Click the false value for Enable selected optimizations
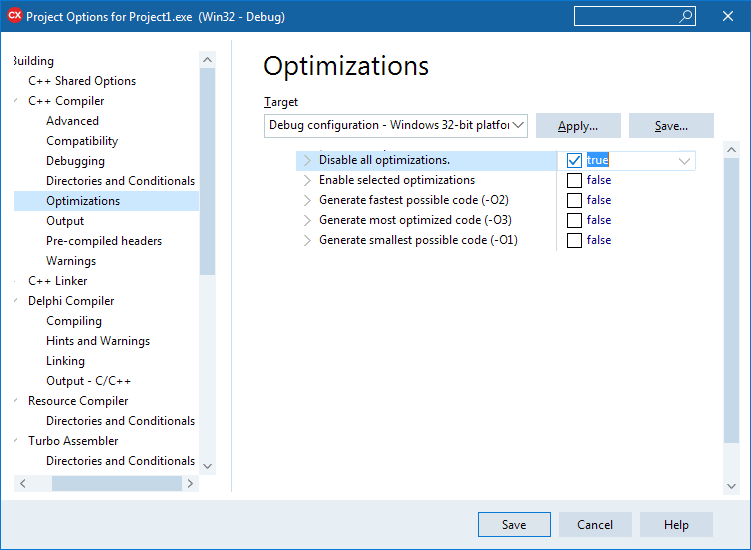751x550 pixels. pos(599,180)
